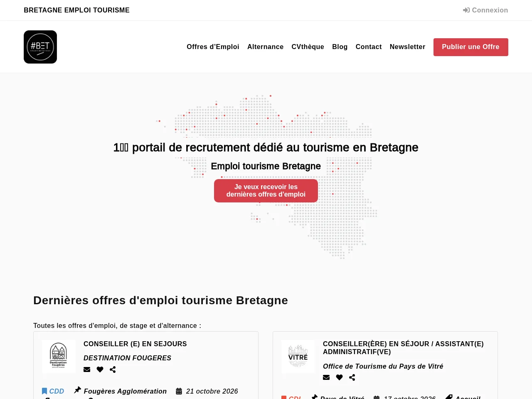Open the Vitré tourism office logo
Image resolution: width=532 pixels, height=399 pixels.
coord(298,357)
